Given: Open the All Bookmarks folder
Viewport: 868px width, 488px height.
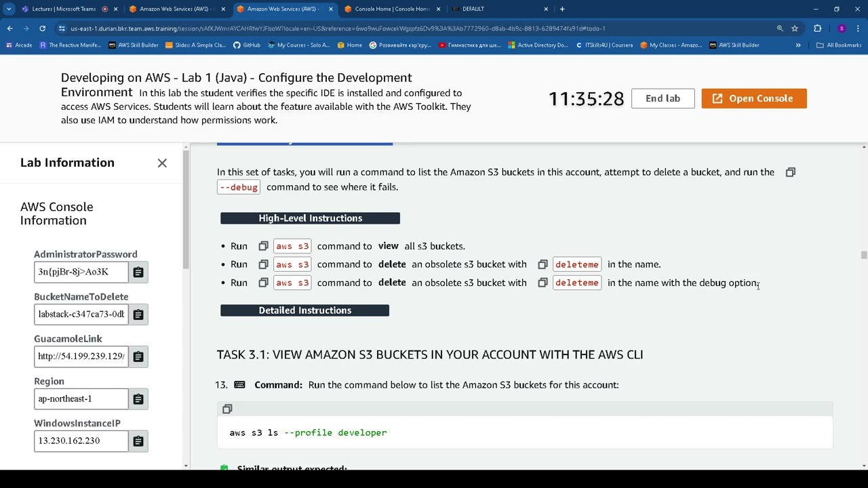Looking at the screenshot, I should point(839,45).
